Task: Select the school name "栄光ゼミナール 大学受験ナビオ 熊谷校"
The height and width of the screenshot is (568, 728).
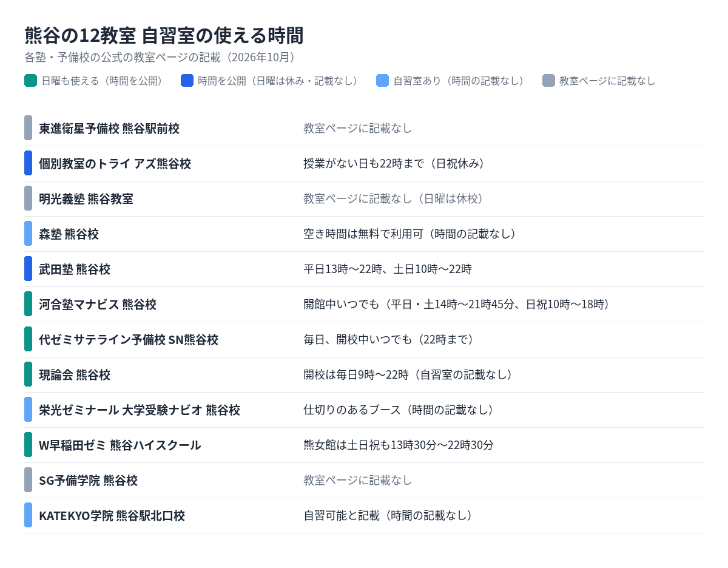Action: point(140,410)
